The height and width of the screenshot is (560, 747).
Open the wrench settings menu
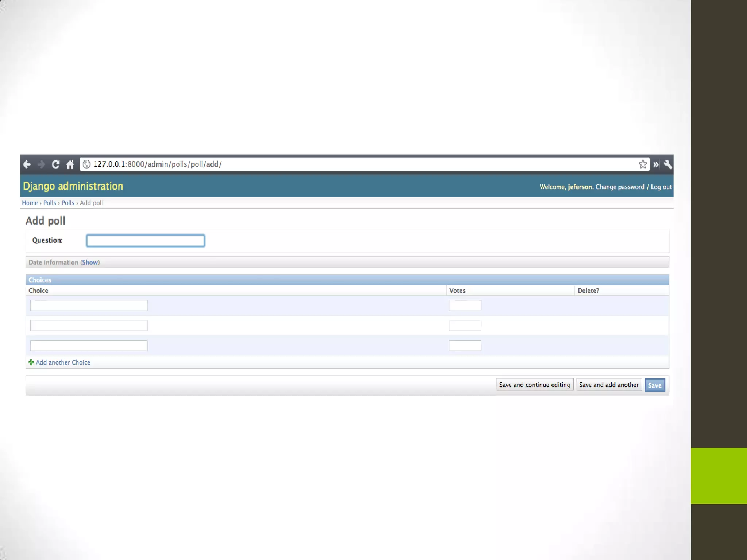click(x=668, y=164)
